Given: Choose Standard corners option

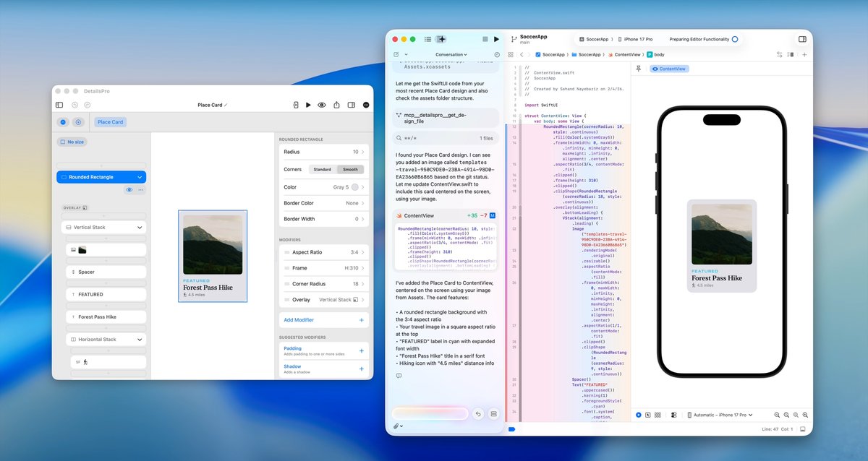Looking at the screenshot, I should pyautogui.click(x=323, y=170).
